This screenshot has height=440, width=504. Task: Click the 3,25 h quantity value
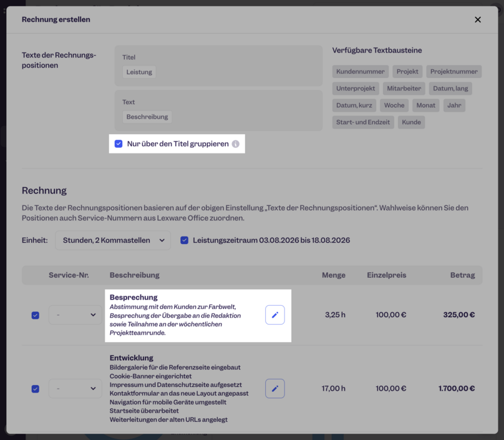click(x=335, y=315)
